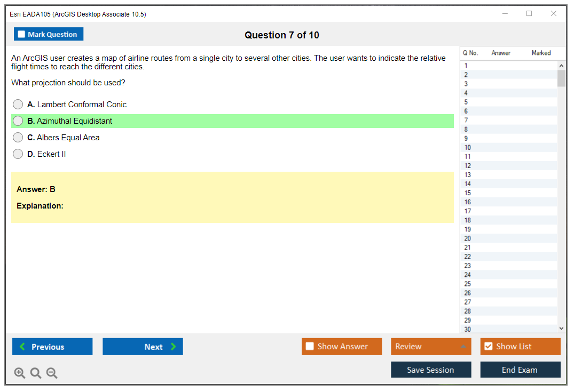The image size is (574, 392).
Task: Click the zoom in magnifier icon
Action: [20, 373]
